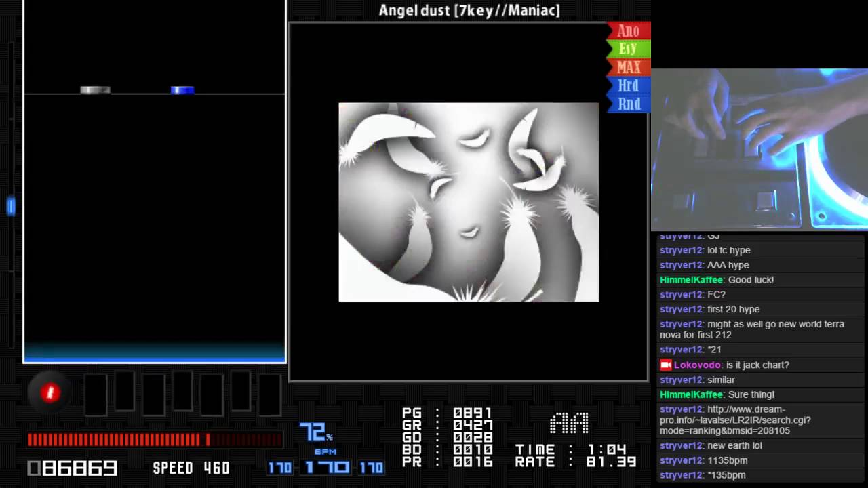Click HimmelKaffee's name beside 'Sure thing!'
868x488 pixels.
click(x=692, y=394)
